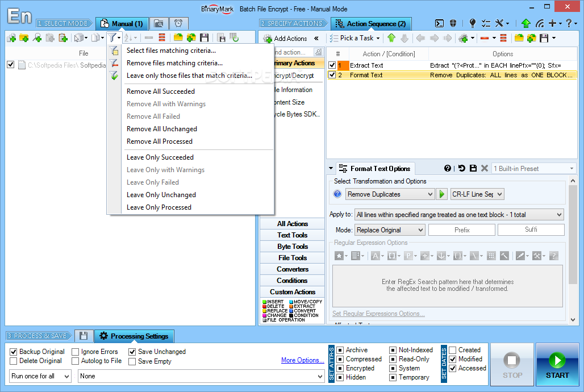
Task: Click the save icon tab next to Process & Save
Action: click(x=84, y=336)
